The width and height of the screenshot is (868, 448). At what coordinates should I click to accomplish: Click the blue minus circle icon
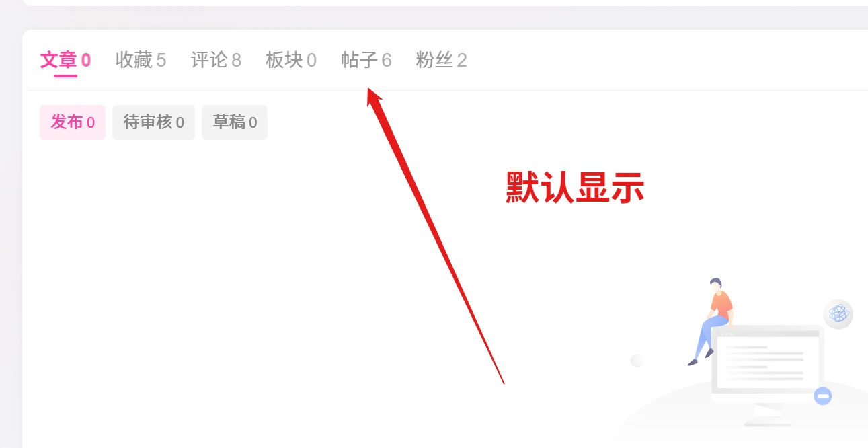click(823, 396)
